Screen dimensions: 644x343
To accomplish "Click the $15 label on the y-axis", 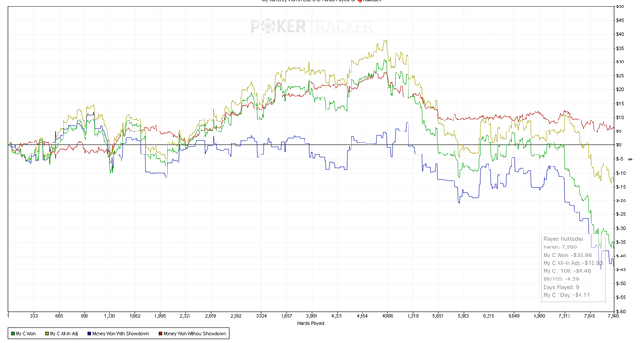I will pos(620,104).
